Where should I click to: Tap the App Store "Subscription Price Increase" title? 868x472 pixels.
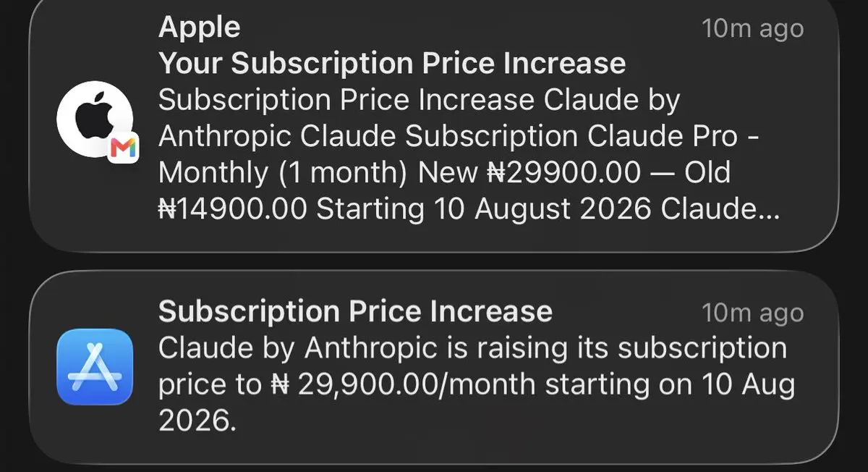point(355,311)
